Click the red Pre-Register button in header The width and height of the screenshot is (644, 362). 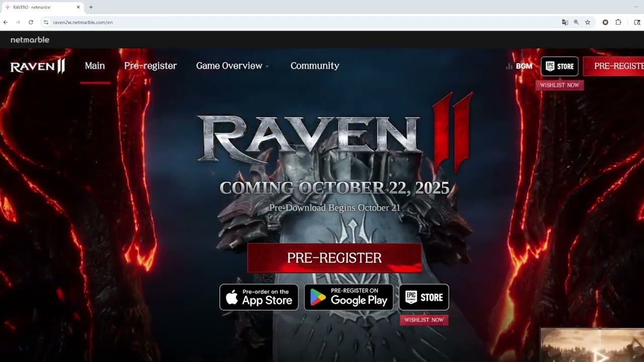tap(614, 66)
